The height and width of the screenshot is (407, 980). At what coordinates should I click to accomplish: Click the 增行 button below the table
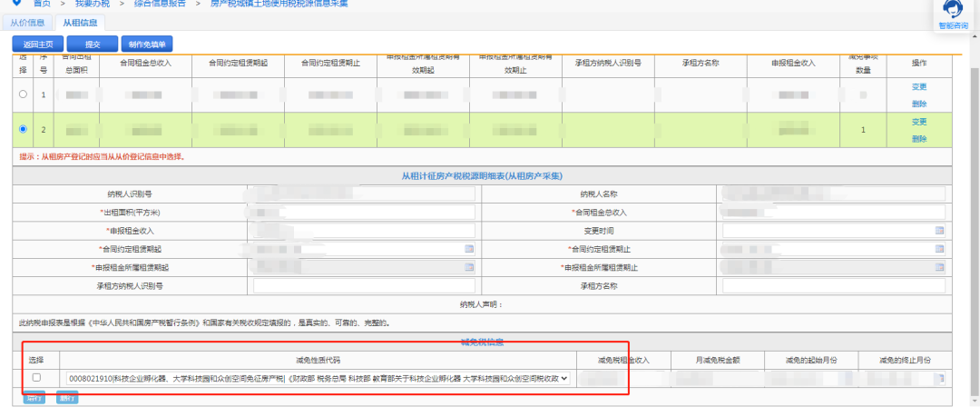point(34,398)
